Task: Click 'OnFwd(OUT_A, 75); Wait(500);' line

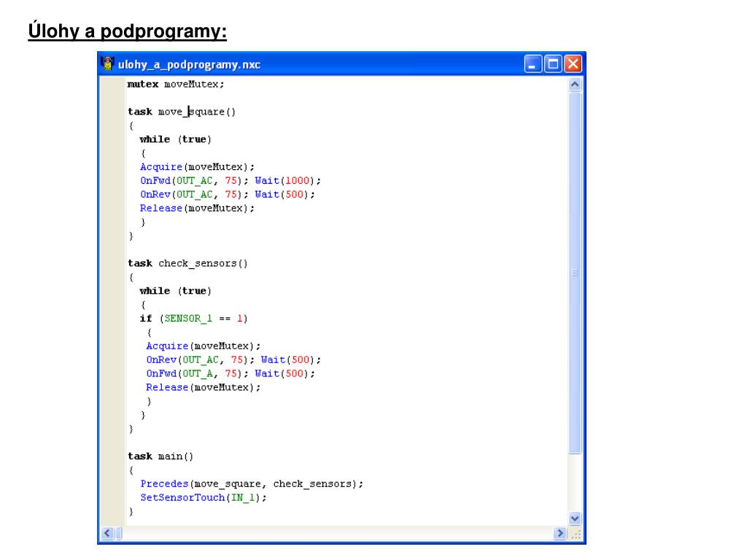Action: (231, 374)
